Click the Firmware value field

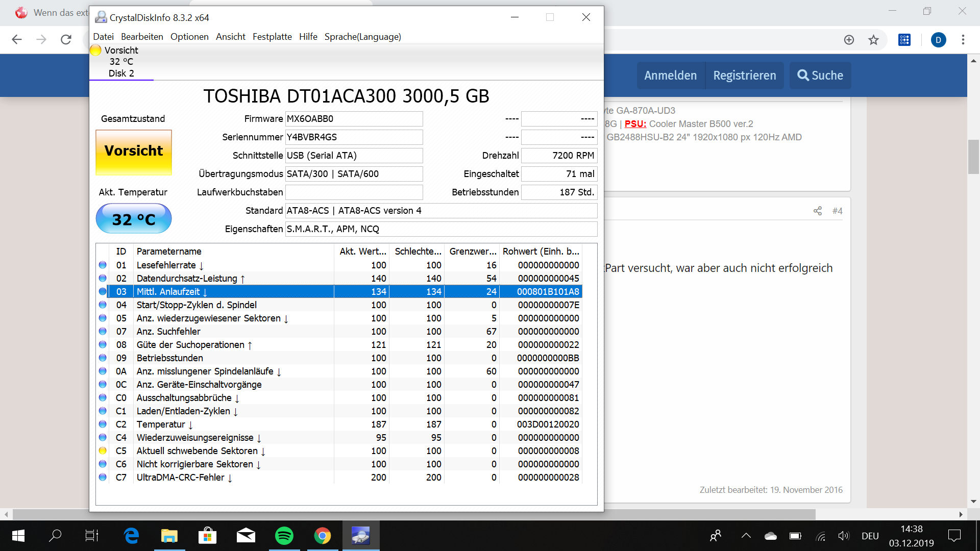coord(354,119)
